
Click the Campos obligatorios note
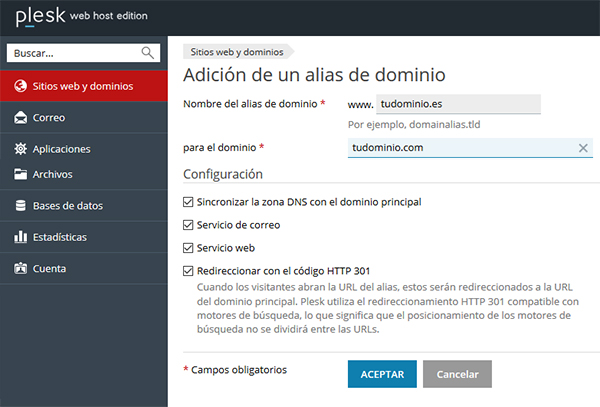(x=239, y=370)
